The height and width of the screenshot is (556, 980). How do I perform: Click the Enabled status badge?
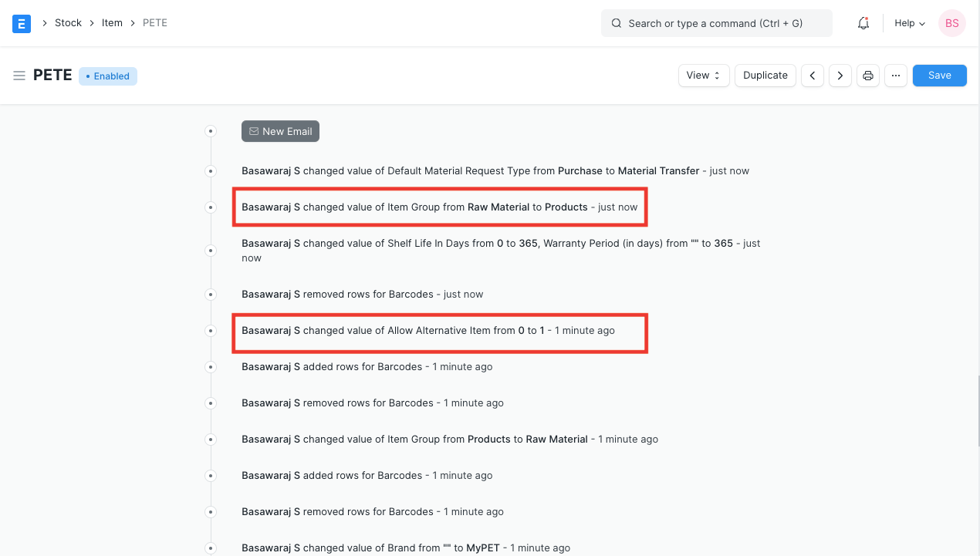[x=108, y=76]
